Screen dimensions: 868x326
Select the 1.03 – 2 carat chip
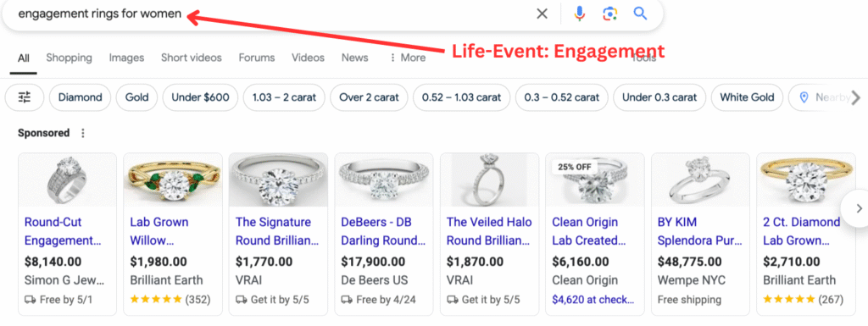[x=284, y=98]
